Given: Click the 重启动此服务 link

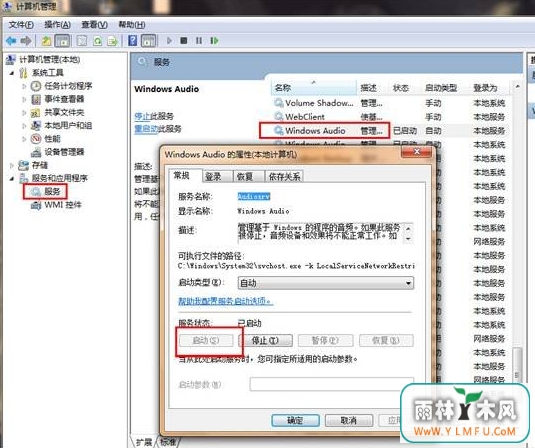Looking at the screenshot, I should coord(158,129).
